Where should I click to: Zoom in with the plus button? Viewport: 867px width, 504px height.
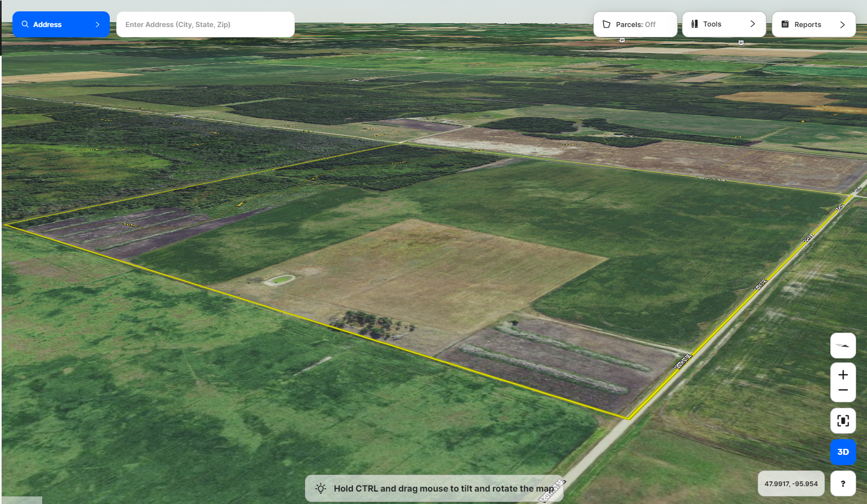click(x=843, y=375)
